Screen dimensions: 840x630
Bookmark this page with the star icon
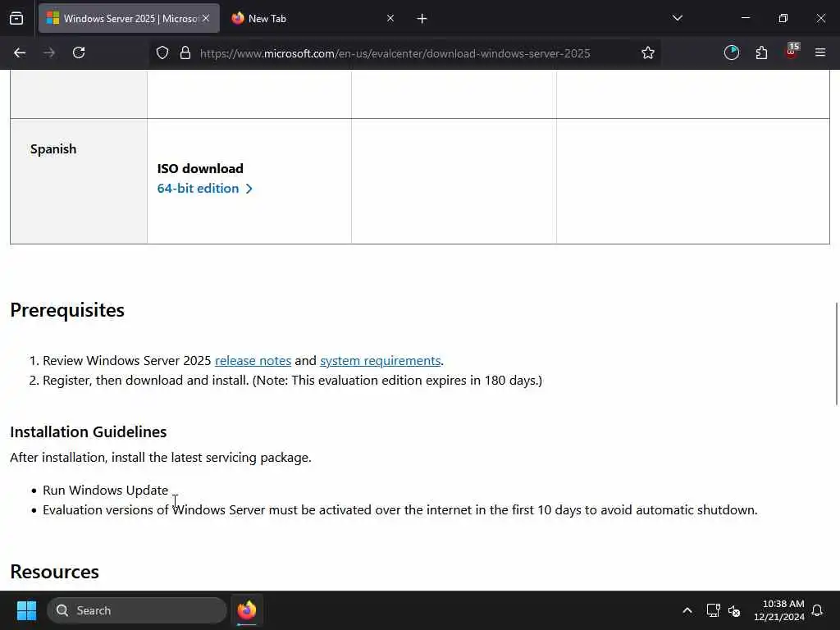pyautogui.click(x=648, y=52)
